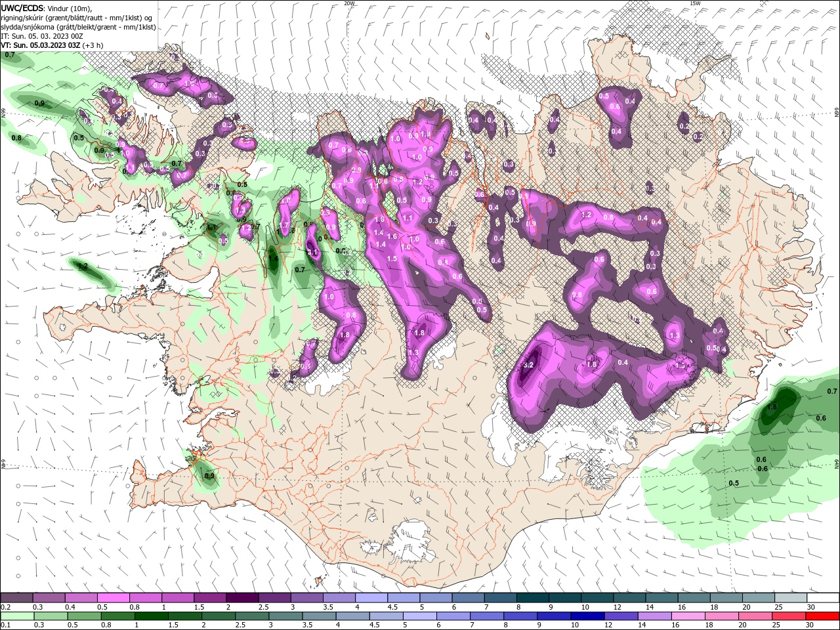Click the palest green first rain legend swatch
This screenshot has height=630, width=840.
16,616
